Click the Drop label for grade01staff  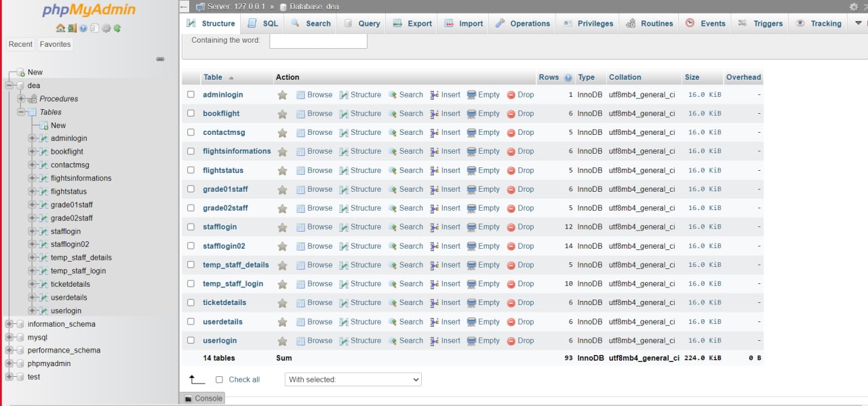(x=526, y=190)
